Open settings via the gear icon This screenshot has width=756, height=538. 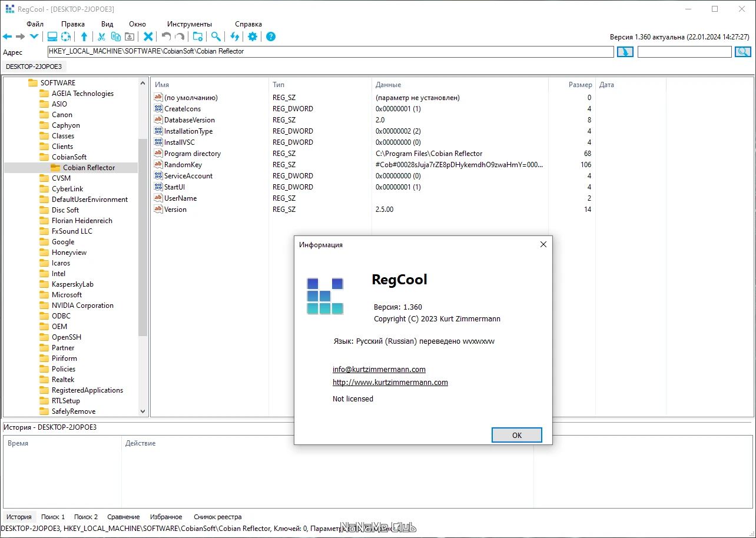point(253,36)
